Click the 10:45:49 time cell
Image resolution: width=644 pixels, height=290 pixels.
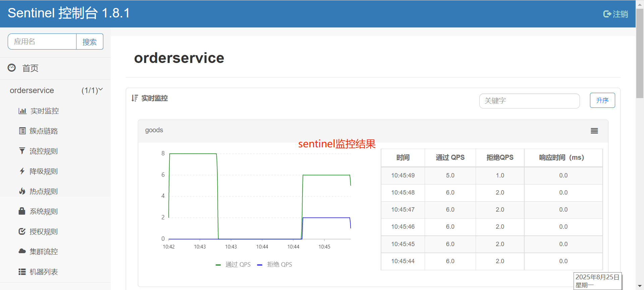coord(403,175)
